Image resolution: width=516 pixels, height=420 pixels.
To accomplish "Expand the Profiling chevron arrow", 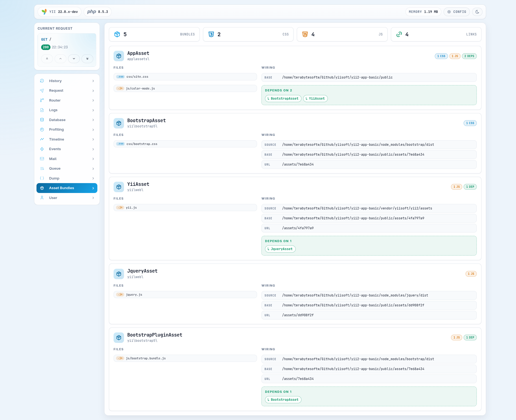I will pyautogui.click(x=93, y=130).
